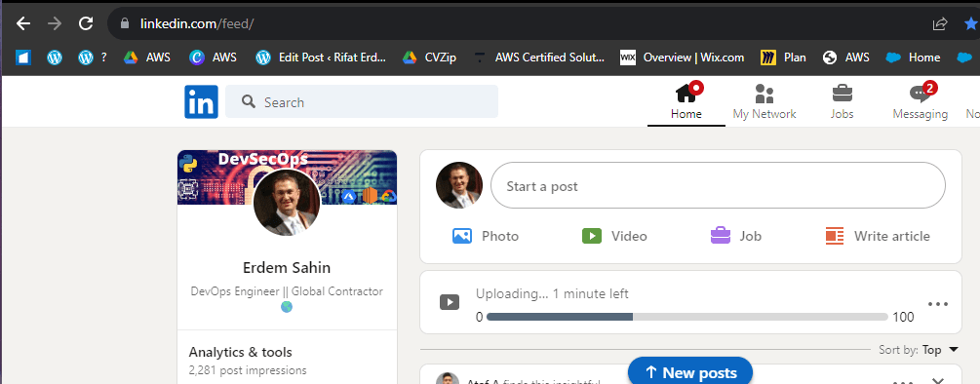Open the Google Drive AWS bookmark
This screenshot has width=980, height=384.
(x=147, y=58)
